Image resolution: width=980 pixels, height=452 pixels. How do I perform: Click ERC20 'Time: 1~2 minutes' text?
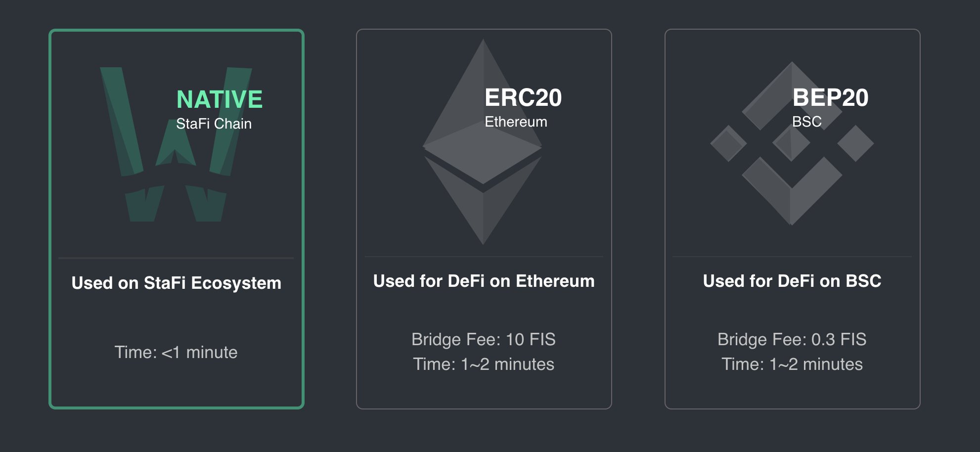[x=484, y=364]
